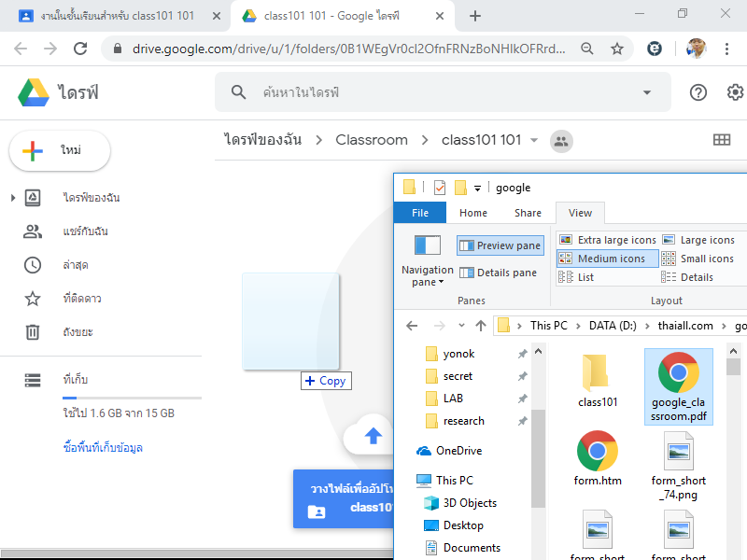Go back in File Explorer
Image resolution: width=747 pixels, height=560 pixels.
click(412, 326)
